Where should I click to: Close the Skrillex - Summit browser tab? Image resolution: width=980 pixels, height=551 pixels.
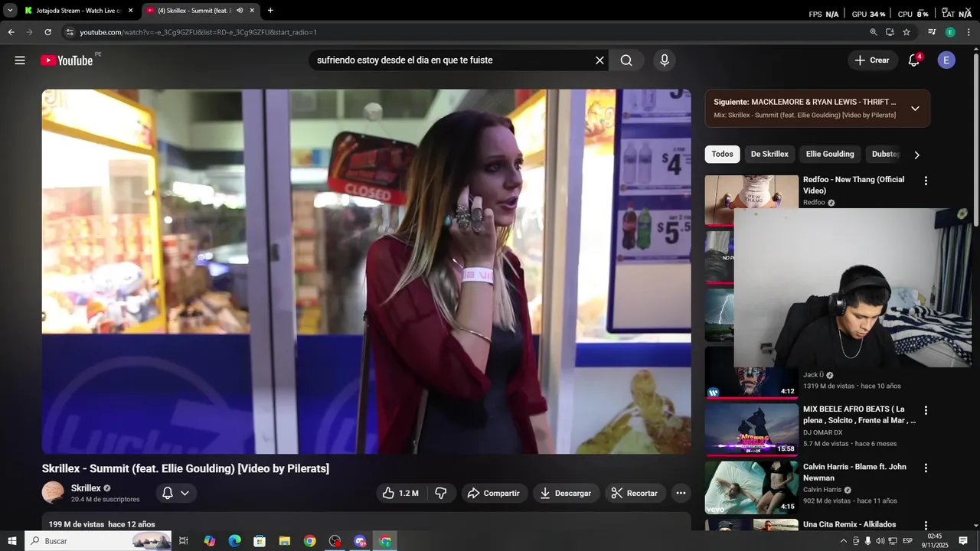(252, 11)
